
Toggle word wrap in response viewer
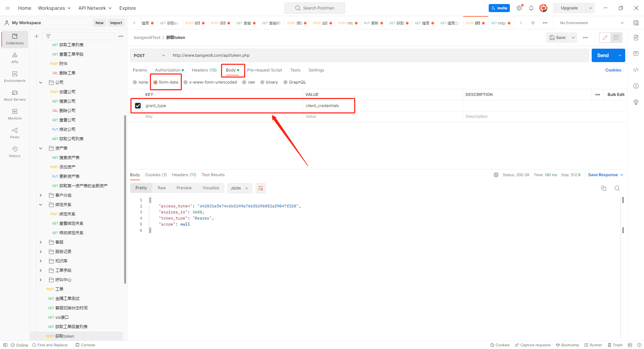click(x=261, y=188)
